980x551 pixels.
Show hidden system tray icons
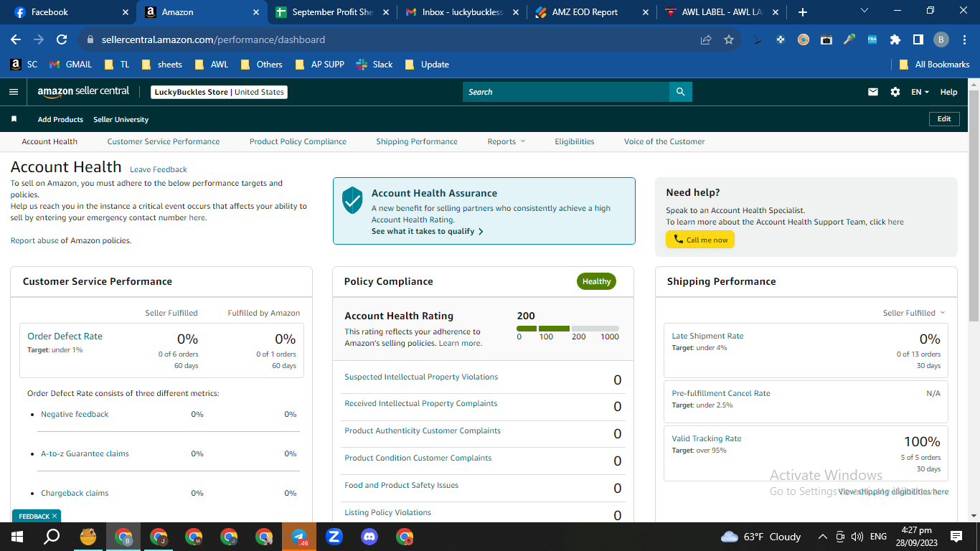[x=822, y=537]
